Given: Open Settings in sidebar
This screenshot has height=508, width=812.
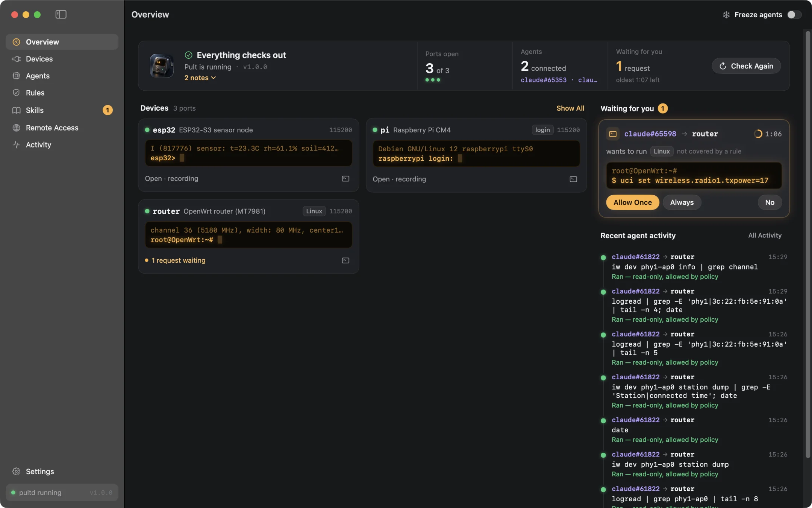Looking at the screenshot, I should pos(62,471).
